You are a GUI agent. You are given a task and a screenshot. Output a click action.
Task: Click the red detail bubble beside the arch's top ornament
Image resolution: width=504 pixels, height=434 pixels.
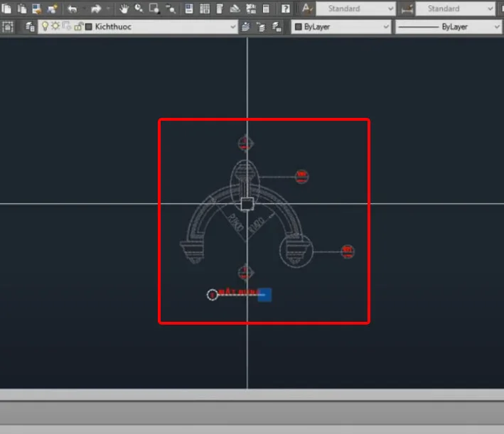pos(301,177)
